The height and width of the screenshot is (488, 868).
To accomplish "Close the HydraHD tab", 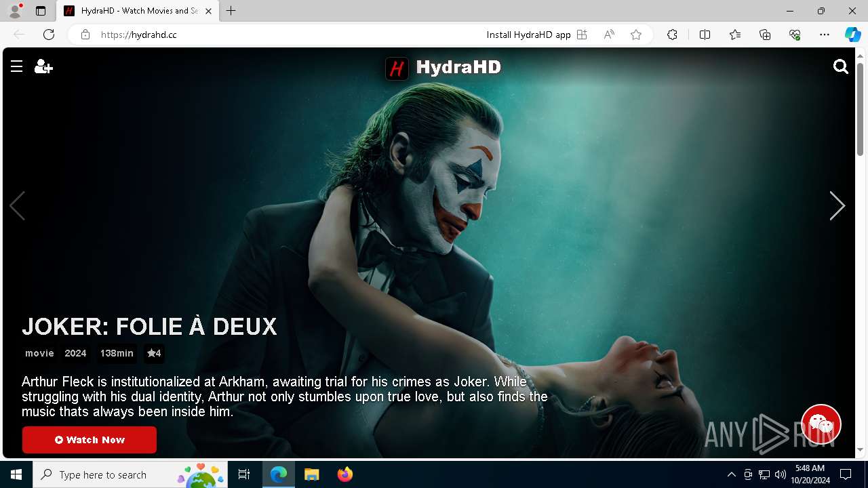I will pos(208,11).
